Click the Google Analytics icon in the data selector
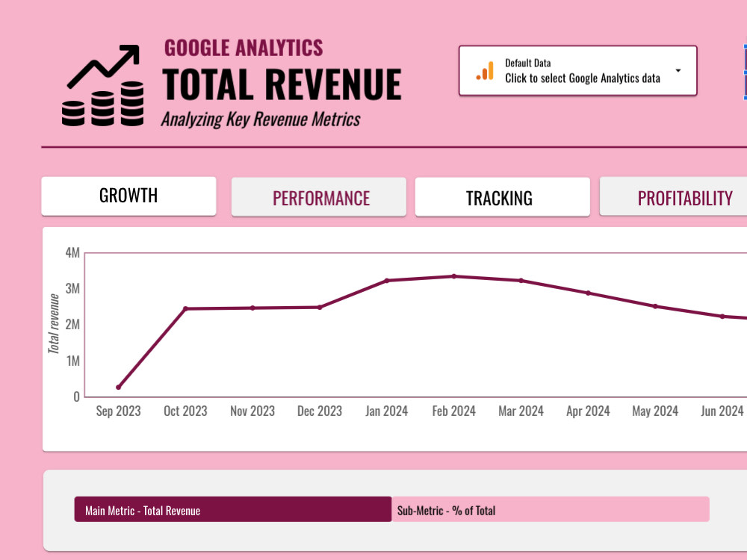The width and height of the screenshot is (747, 560). [486, 70]
